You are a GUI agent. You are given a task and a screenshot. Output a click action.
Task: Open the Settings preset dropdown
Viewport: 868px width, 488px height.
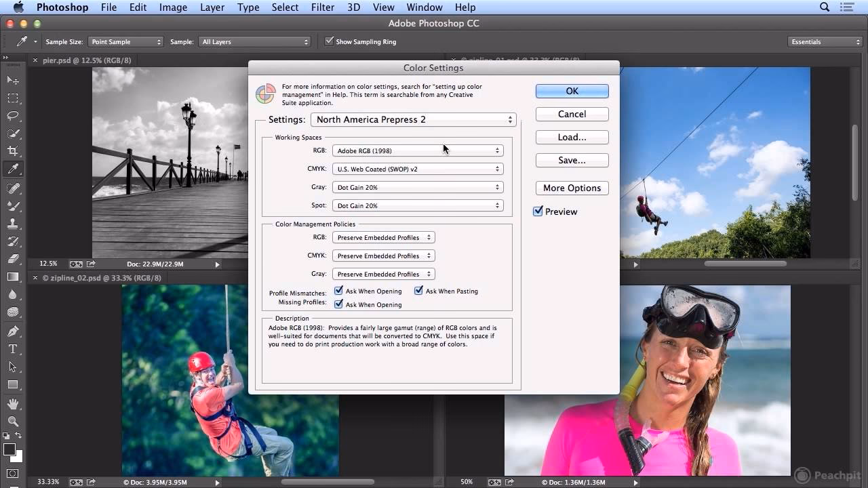[413, 119]
